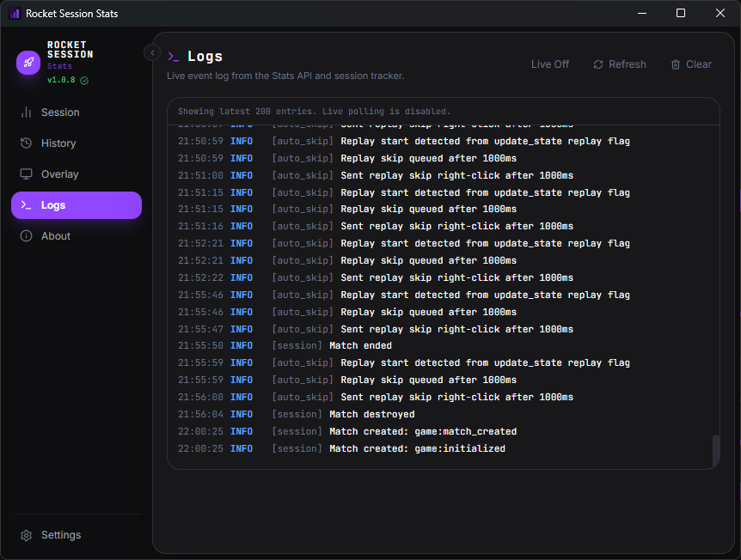Open the About page
Image resolution: width=741 pixels, height=560 pixels.
(77, 236)
